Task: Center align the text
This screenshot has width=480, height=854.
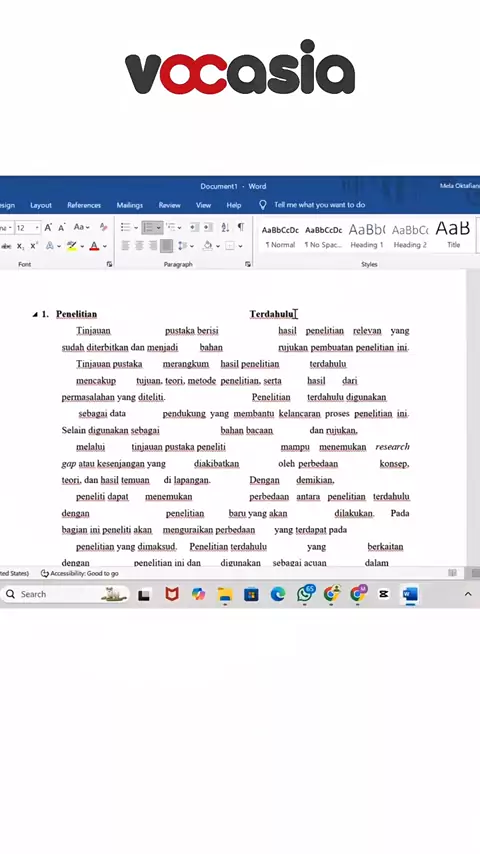Action: [x=139, y=246]
